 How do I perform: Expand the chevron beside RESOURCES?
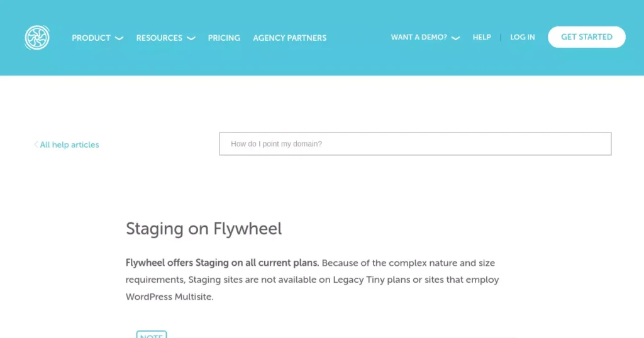pos(191,38)
